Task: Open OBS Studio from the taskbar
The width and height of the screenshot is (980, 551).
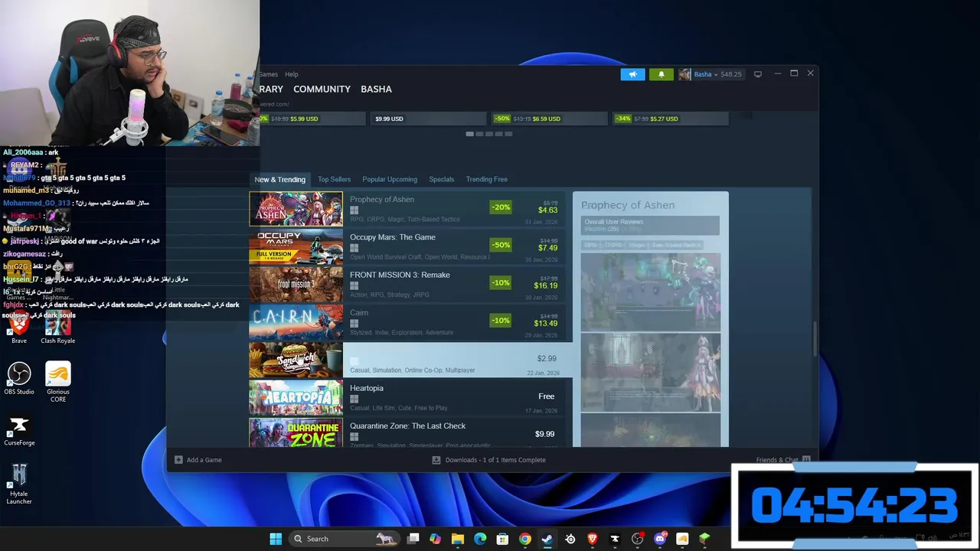Action: pyautogui.click(x=638, y=539)
